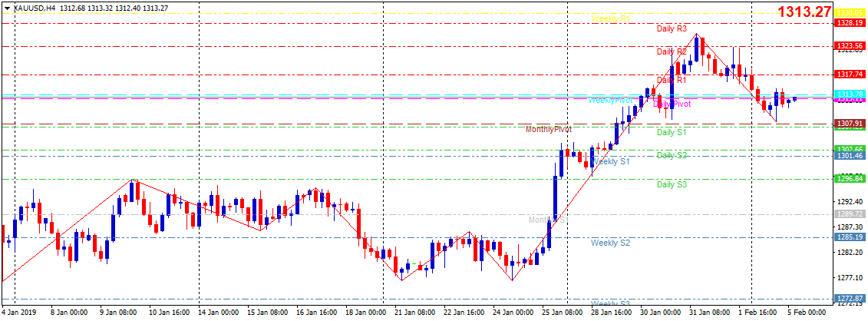Click the Daily R1 resistance label
868x321 pixels.
click(x=672, y=80)
